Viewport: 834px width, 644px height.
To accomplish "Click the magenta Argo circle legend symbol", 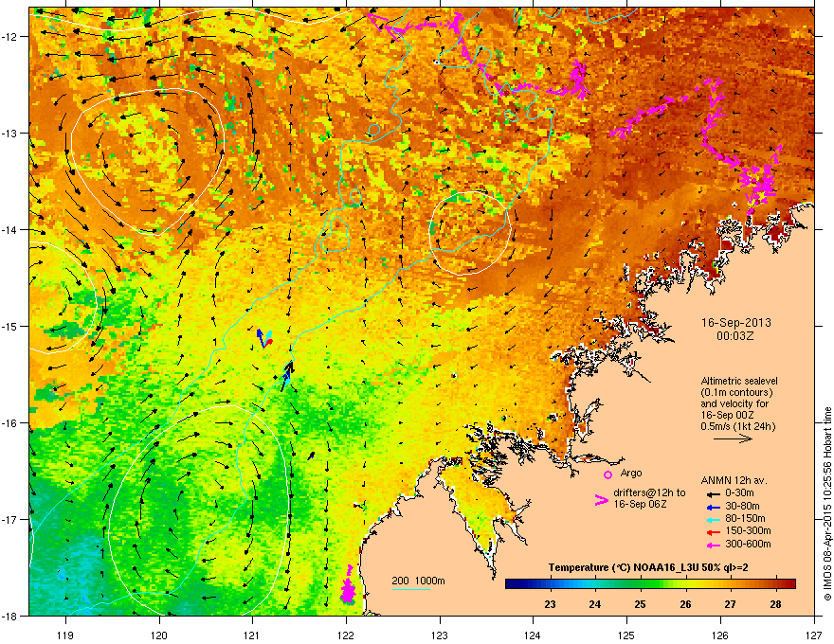I will pos(607,474).
